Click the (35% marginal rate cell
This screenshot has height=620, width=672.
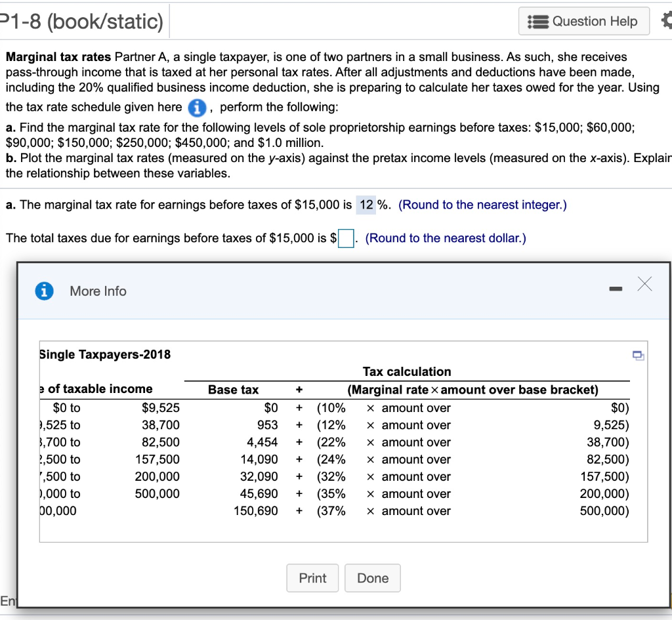click(x=331, y=493)
